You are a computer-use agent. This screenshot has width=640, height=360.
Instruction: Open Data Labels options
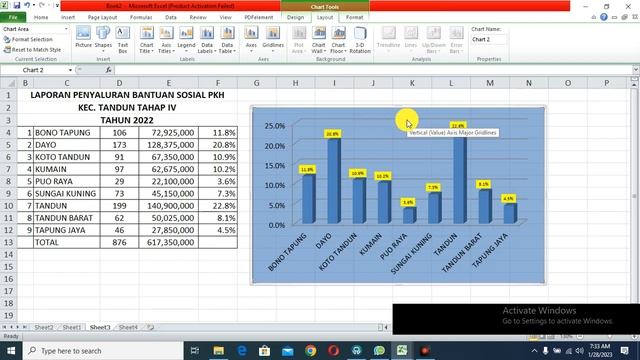click(x=207, y=40)
